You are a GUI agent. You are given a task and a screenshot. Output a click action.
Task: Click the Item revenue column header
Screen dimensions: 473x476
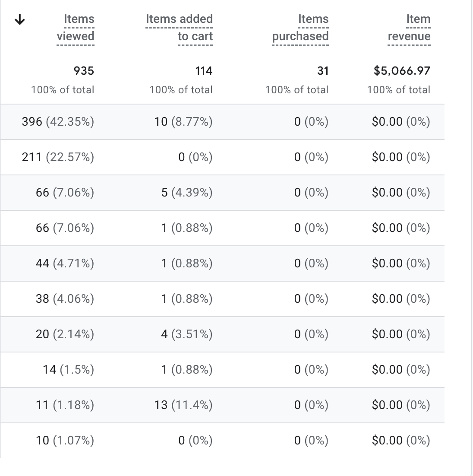[x=410, y=28]
